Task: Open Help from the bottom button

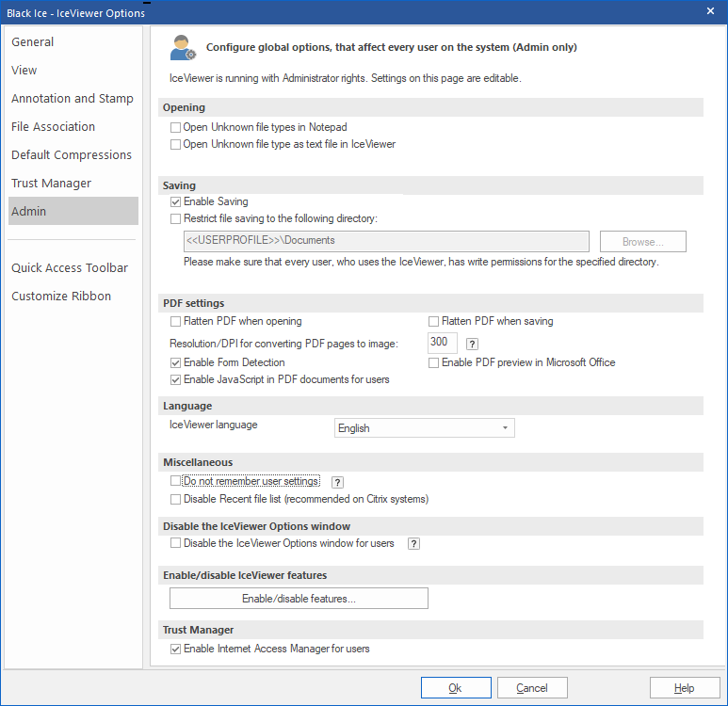Action: pyautogui.click(x=685, y=687)
